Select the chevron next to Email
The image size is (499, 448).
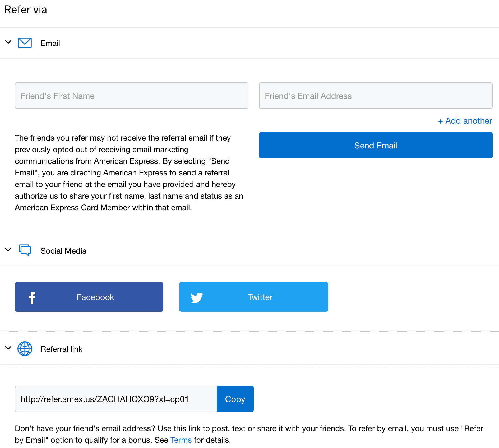[8, 42]
